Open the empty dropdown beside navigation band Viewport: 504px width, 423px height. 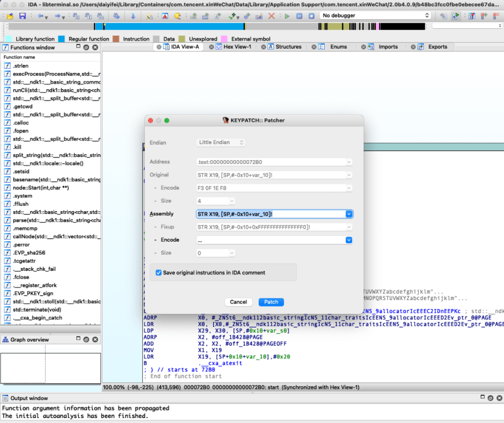click(x=467, y=26)
